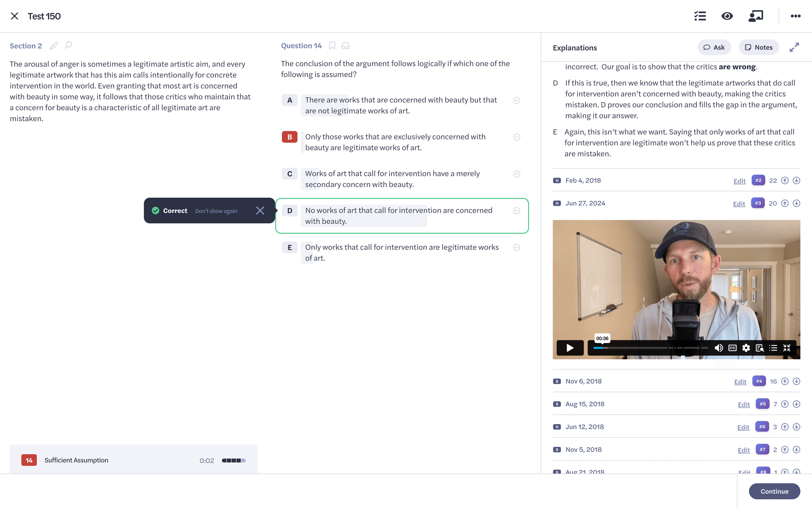This screenshot has height=508, width=812.
Task: Click the highlighter icon next to Section 2
Action: coord(54,46)
